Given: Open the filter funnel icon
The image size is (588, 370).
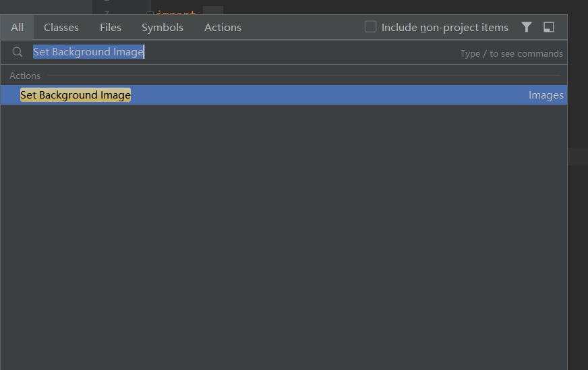Looking at the screenshot, I should tap(527, 27).
